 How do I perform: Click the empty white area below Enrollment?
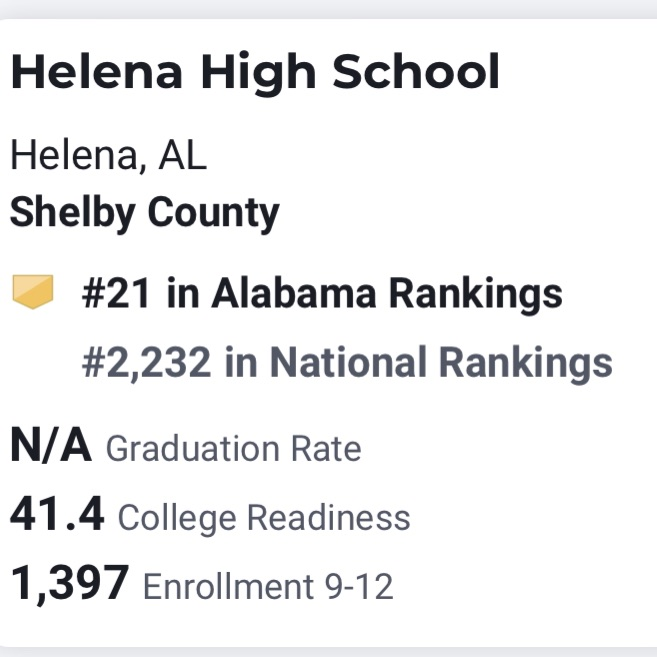click(x=328, y=626)
